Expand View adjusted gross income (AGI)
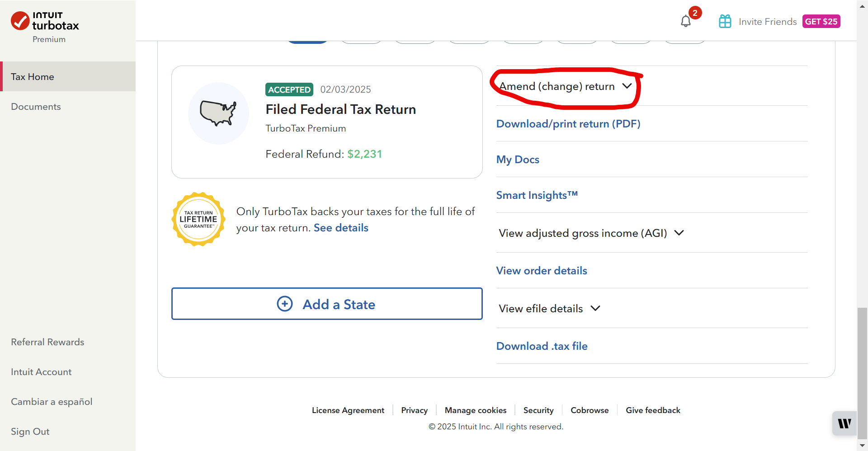868x451 pixels. pyautogui.click(x=591, y=233)
